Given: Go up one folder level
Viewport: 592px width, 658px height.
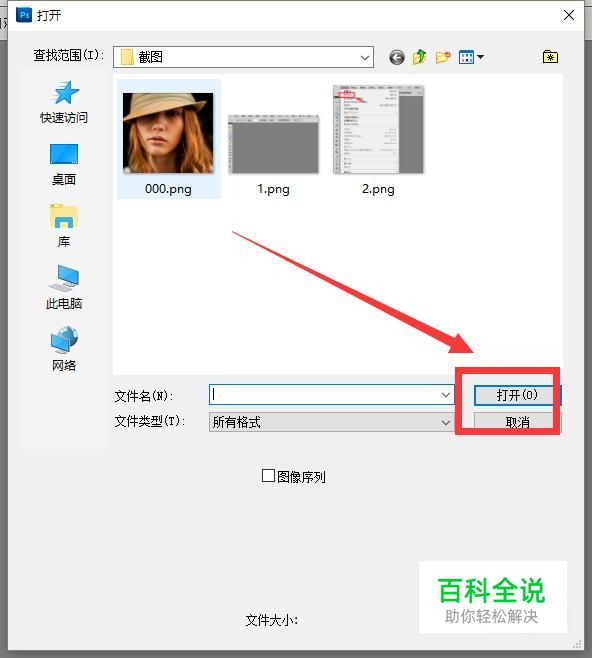Looking at the screenshot, I should click(x=419, y=57).
